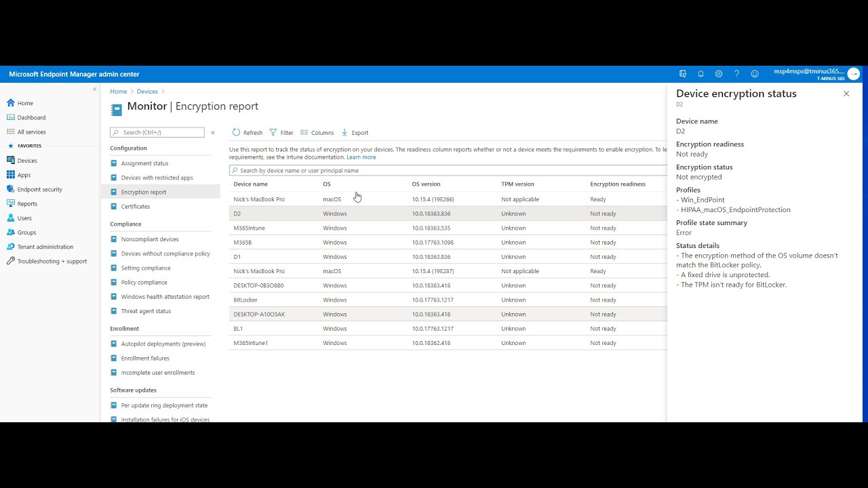Viewport: 868px width, 488px height.
Task: Export the encryption report
Action: (x=355, y=133)
